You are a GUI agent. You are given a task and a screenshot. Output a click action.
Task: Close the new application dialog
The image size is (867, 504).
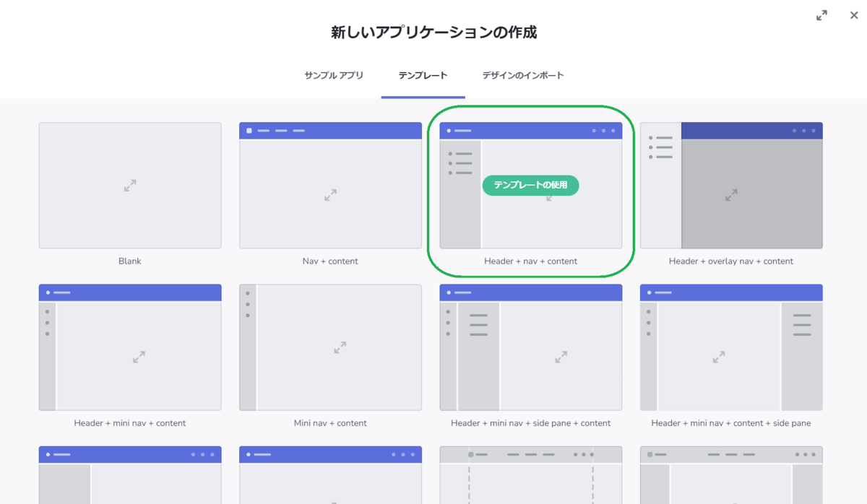point(854,15)
